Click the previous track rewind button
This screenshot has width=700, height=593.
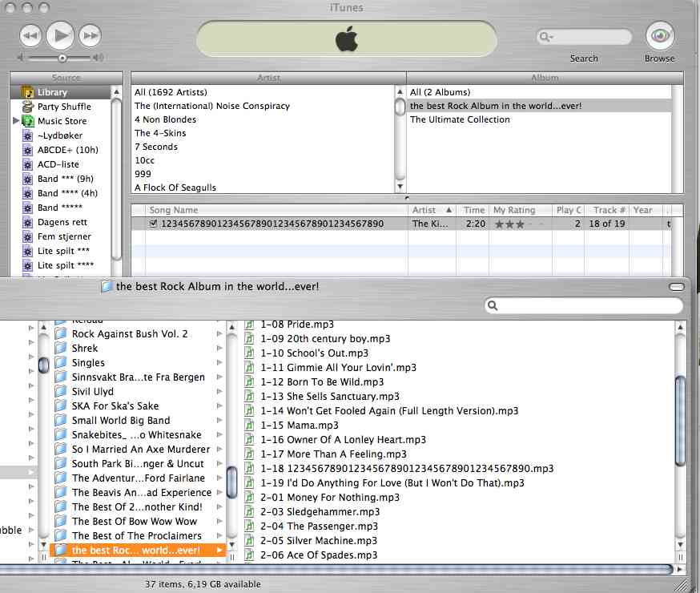pyautogui.click(x=30, y=35)
